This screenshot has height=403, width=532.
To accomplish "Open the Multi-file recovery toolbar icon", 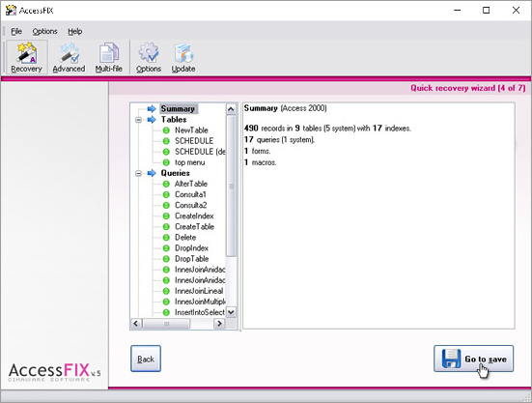I will [108, 57].
